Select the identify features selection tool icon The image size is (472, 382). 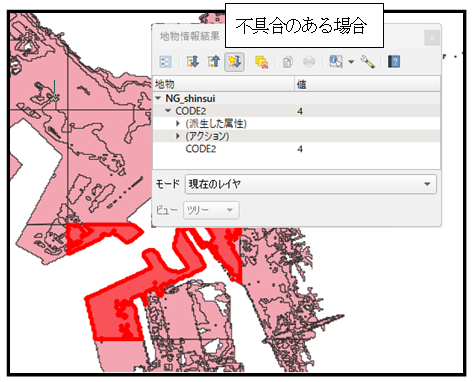(x=336, y=62)
